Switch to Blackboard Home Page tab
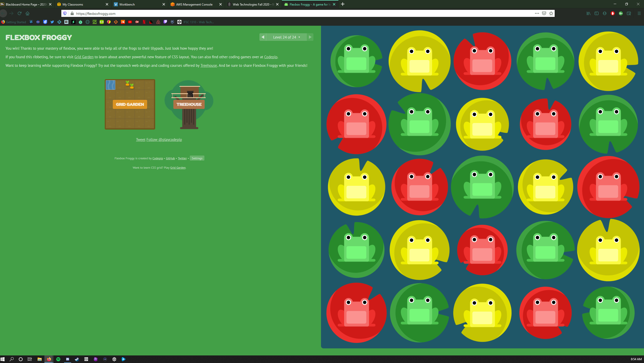644x363 pixels. click(x=26, y=4)
